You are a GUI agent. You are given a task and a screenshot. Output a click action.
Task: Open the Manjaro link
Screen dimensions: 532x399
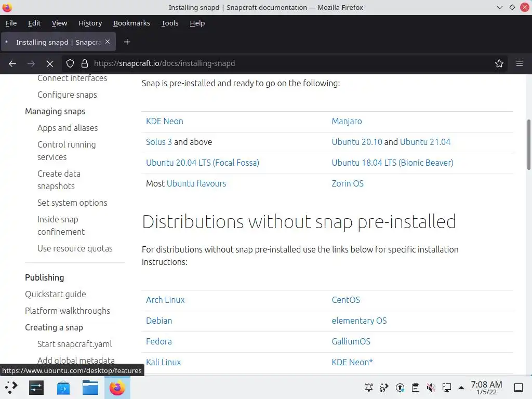347,121
